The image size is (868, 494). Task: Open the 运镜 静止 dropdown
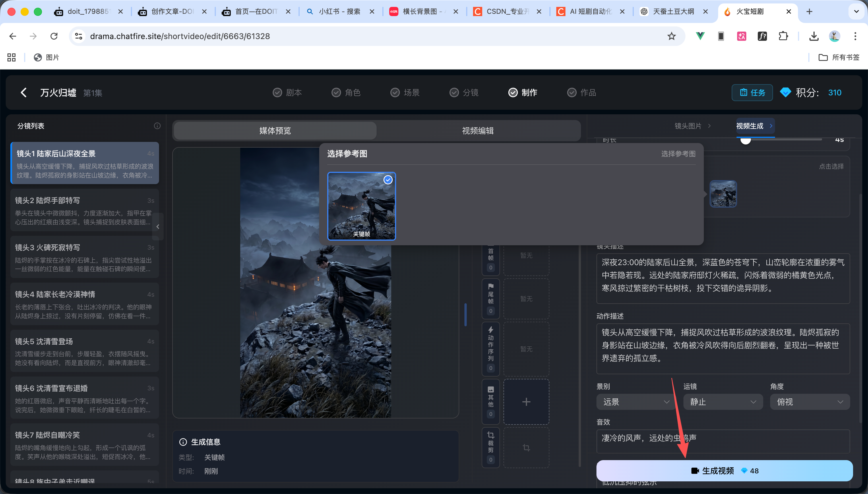coord(723,402)
